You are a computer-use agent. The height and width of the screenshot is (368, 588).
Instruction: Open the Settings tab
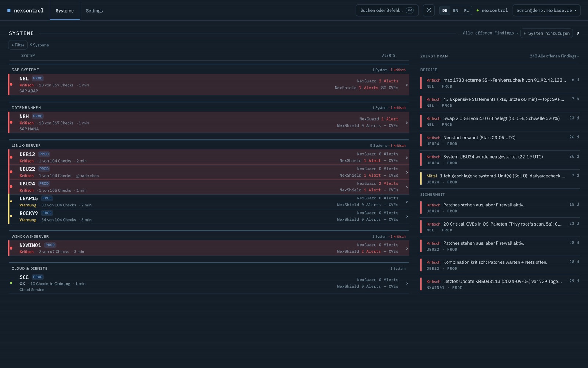tap(94, 10)
